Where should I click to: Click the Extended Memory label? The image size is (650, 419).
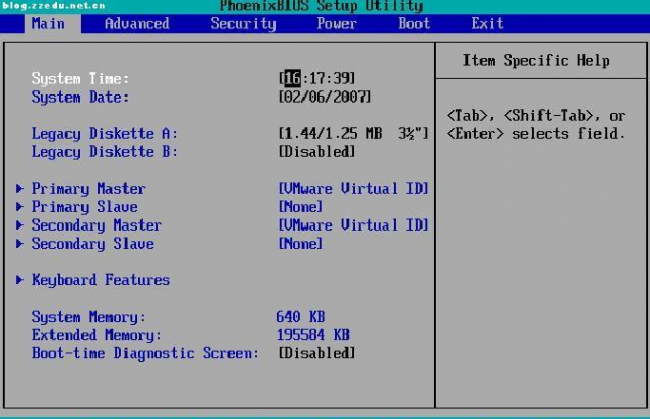point(97,335)
